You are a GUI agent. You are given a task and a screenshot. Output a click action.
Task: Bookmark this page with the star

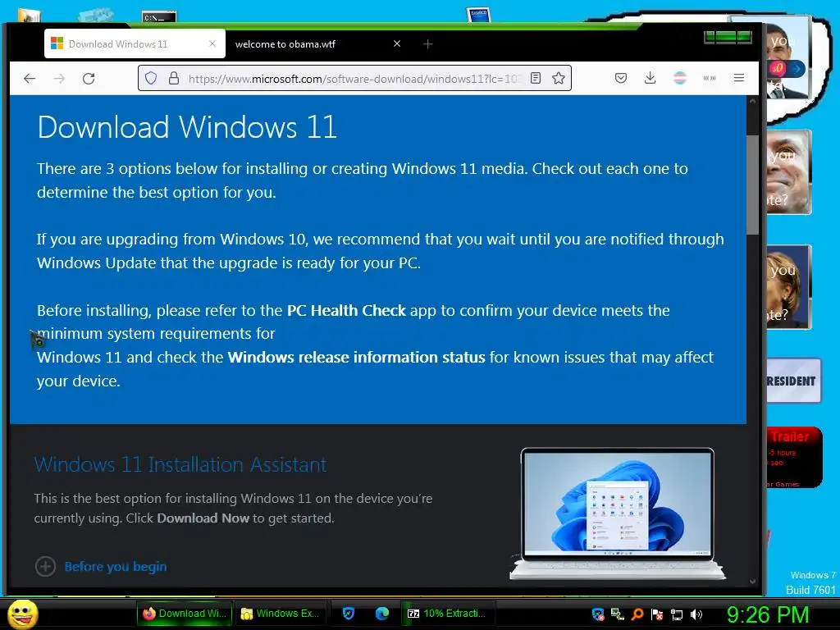(x=558, y=78)
